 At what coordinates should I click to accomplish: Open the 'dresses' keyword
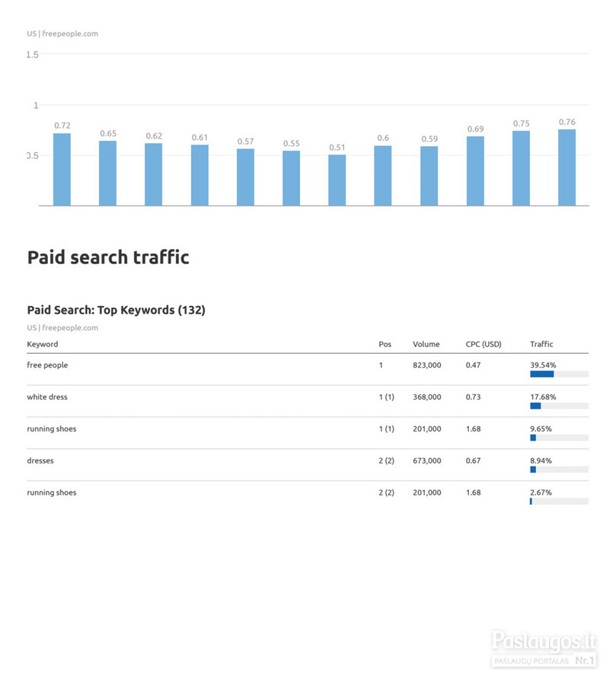click(x=40, y=461)
